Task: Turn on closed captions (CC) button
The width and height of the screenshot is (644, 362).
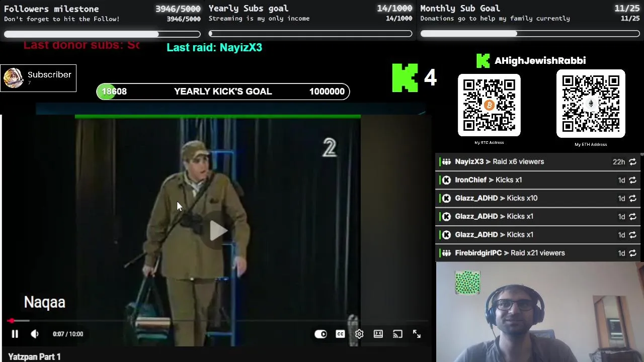Action: tap(340, 334)
